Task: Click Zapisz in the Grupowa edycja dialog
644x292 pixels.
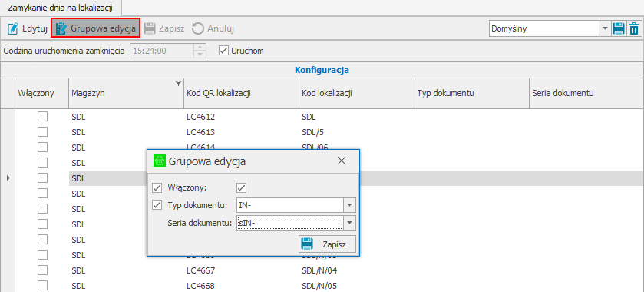Action: coord(327,244)
